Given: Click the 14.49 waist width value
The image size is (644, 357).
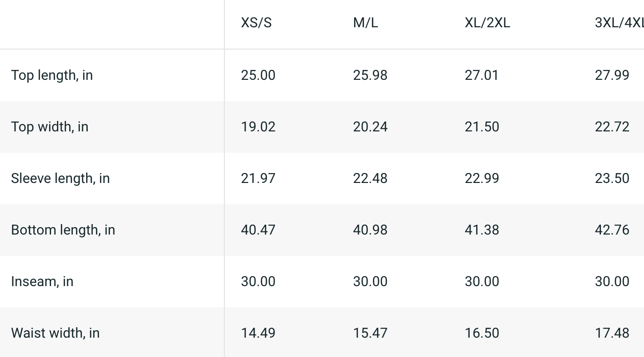Looking at the screenshot, I should click(258, 333).
